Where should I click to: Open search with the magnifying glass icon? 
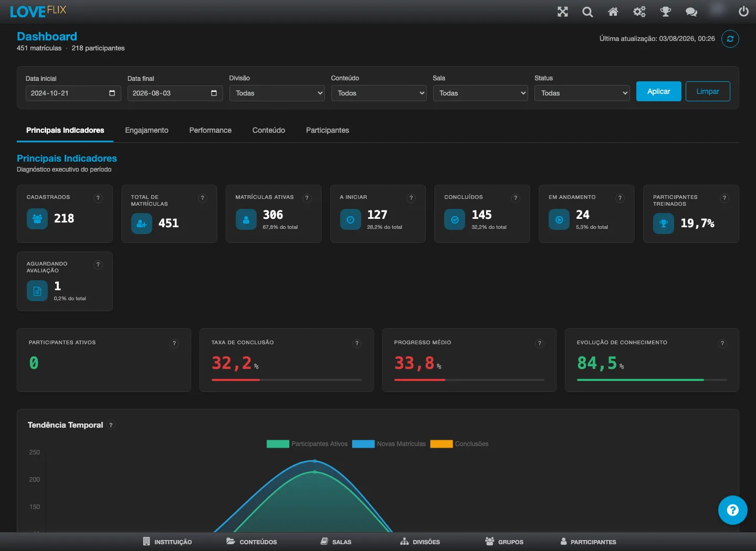pos(587,12)
